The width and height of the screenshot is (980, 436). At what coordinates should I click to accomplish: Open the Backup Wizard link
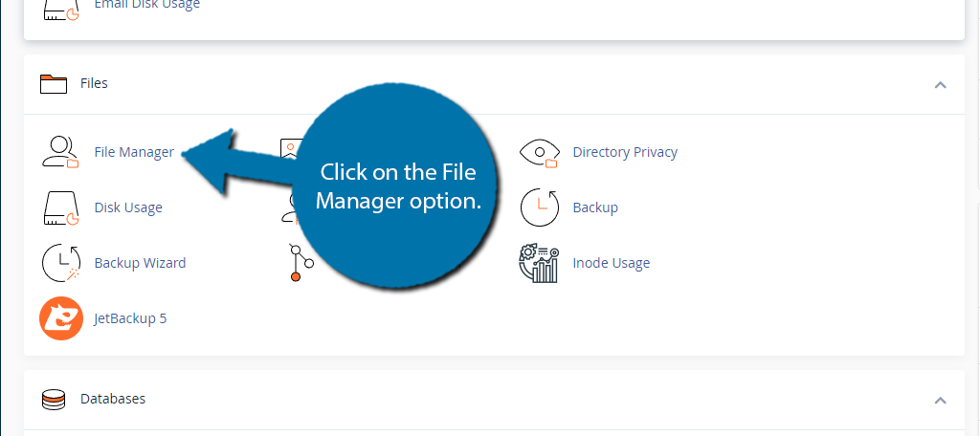point(140,263)
